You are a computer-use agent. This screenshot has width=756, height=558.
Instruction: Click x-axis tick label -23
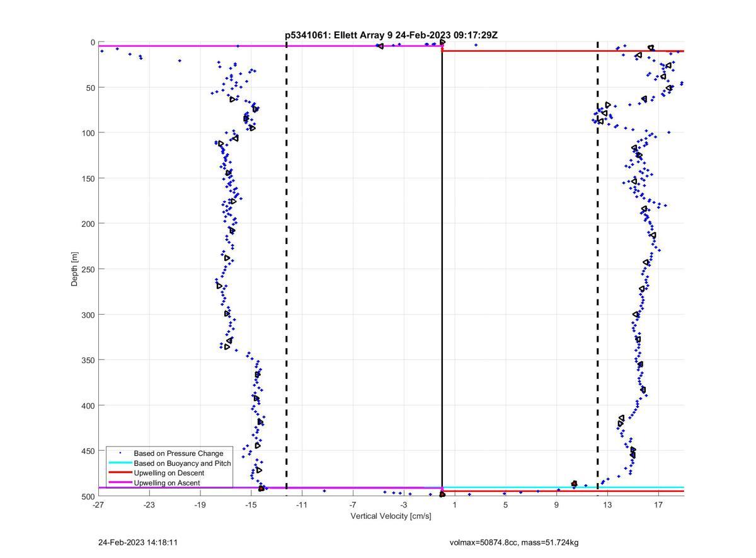(x=149, y=504)
